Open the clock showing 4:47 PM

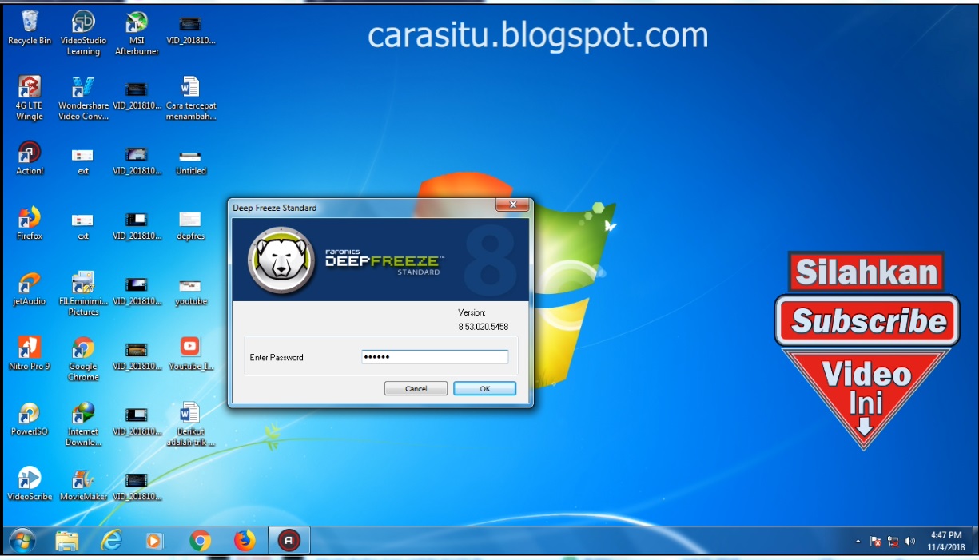(945, 541)
